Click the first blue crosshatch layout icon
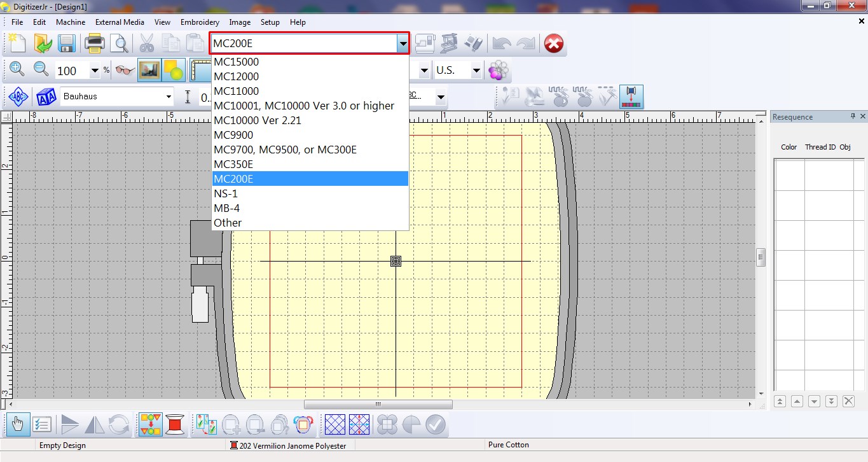Image resolution: width=868 pixels, height=462 pixels. (335, 424)
